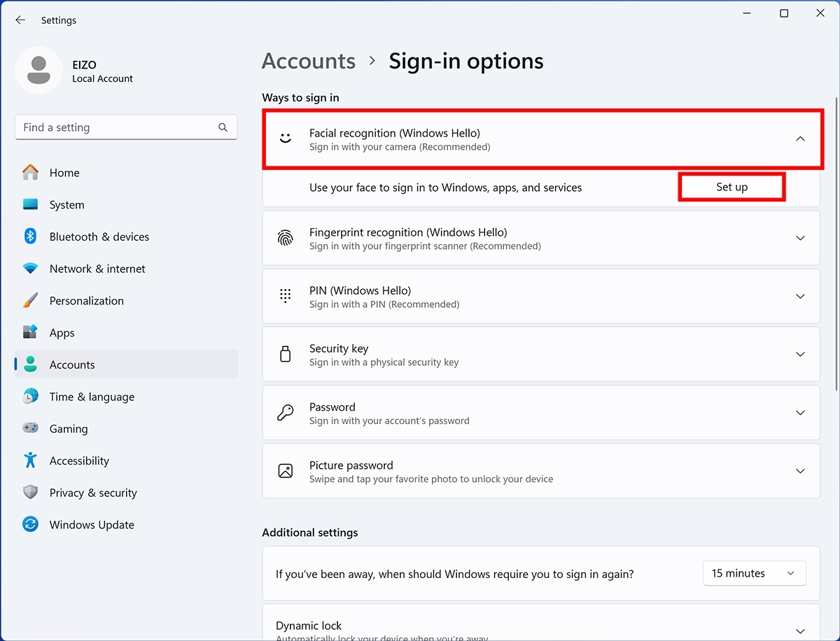The width and height of the screenshot is (840, 641).
Task: Click "Sign in with your account's password"
Action: (x=389, y=421)
